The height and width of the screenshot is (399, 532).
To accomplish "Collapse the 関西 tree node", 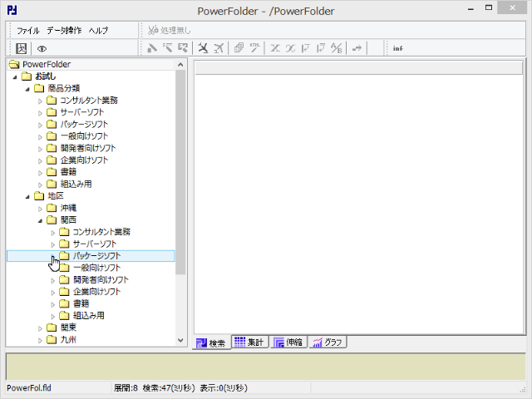I will [x=40, y=221].
